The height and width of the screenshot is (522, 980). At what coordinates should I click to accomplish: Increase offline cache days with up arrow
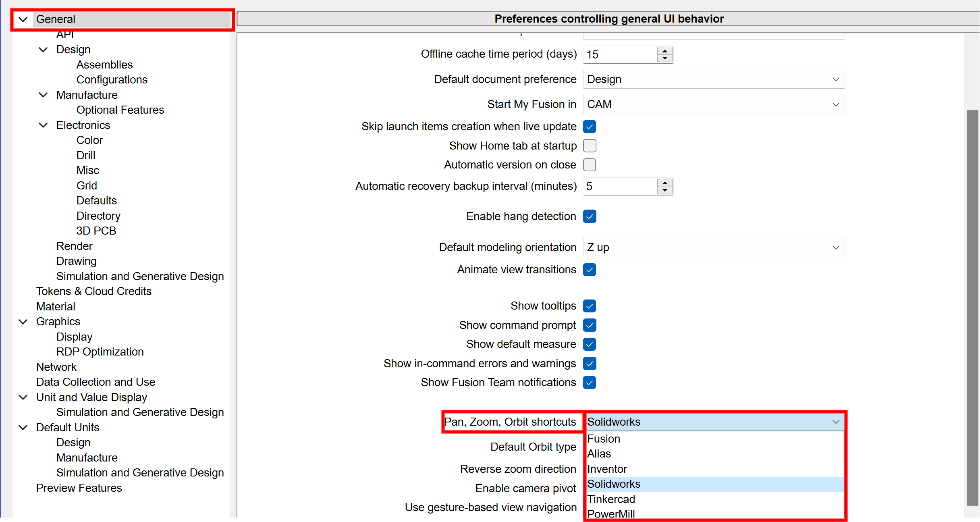coord(664,50)
